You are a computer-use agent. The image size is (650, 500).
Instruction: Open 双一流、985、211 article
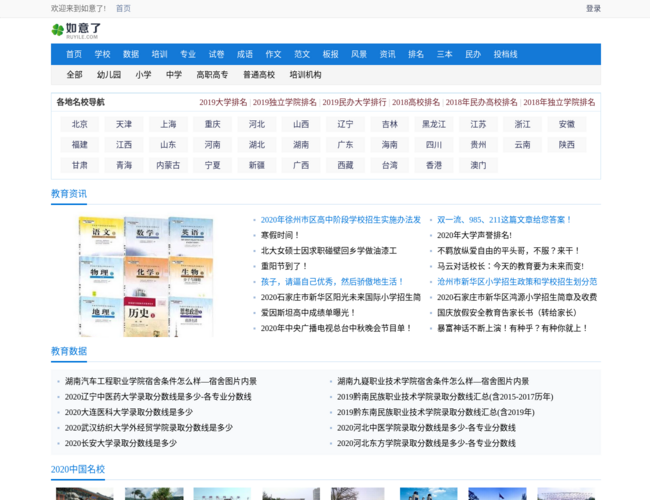click(x=505, y=220)
